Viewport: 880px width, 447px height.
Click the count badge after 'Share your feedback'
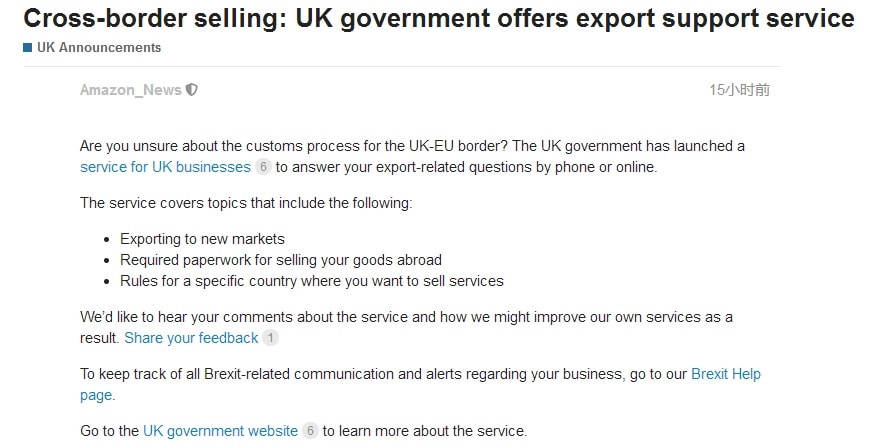coord(270,338)
